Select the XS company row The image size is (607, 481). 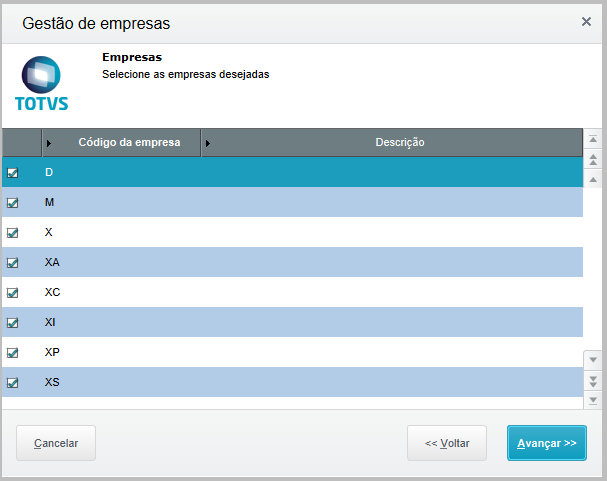[x=300, y=382]
